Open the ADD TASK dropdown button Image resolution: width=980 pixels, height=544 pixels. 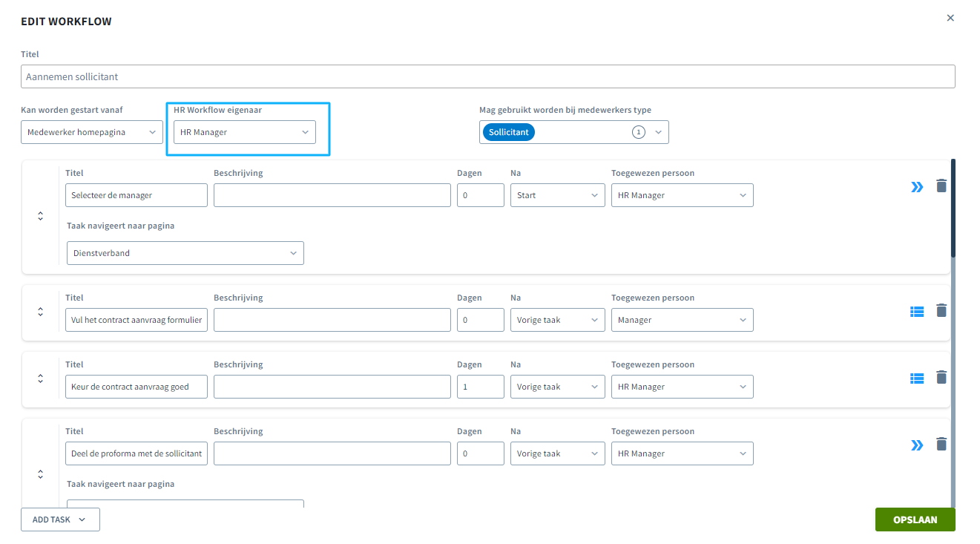click(60, 520)
